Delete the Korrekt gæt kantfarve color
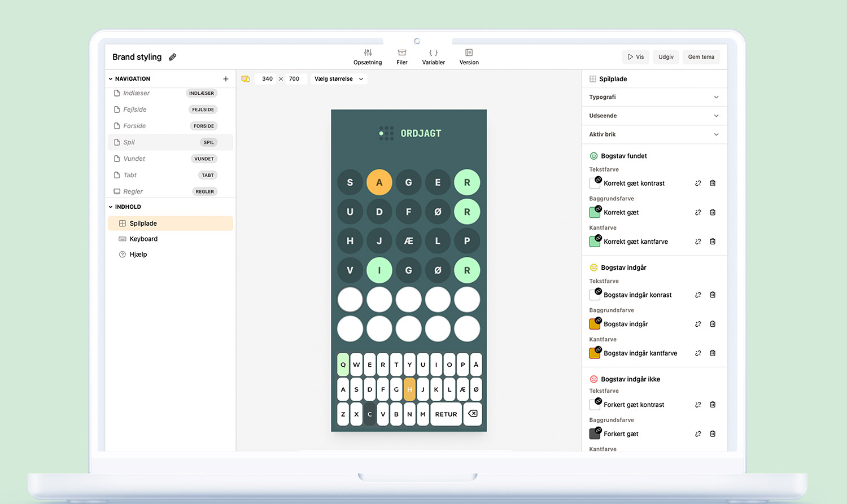Image resolution: width=847 pixels, height=504 pixels. pos(713,242)
